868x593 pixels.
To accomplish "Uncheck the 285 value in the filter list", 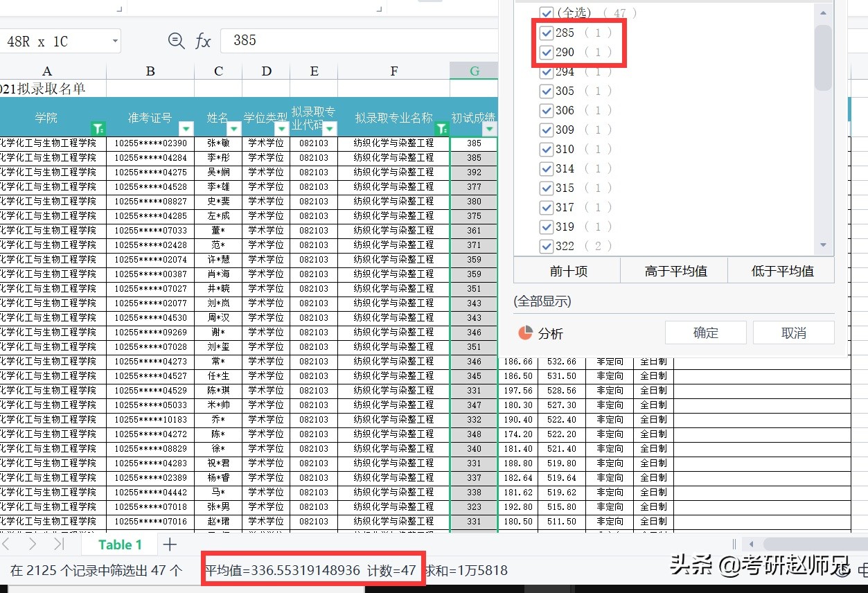I will (x=547, y=33).
